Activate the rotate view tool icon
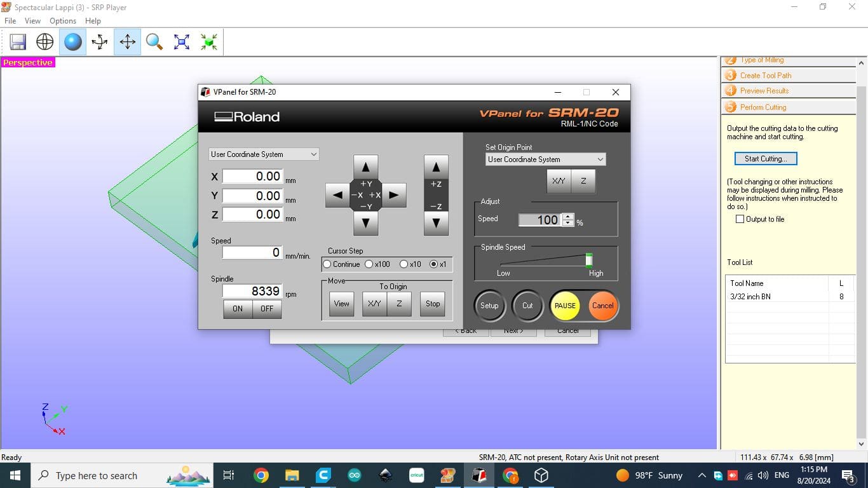868x488 pixels. tap(100, 42)
